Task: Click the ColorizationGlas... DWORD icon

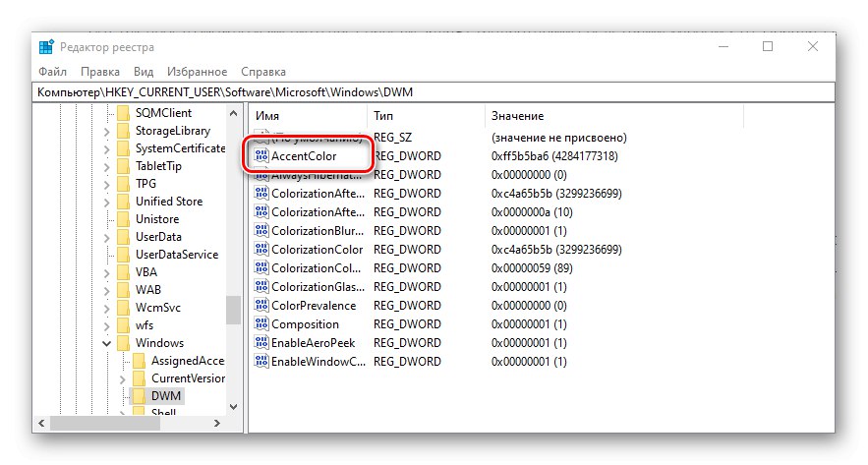Action: tap(261, 287)
